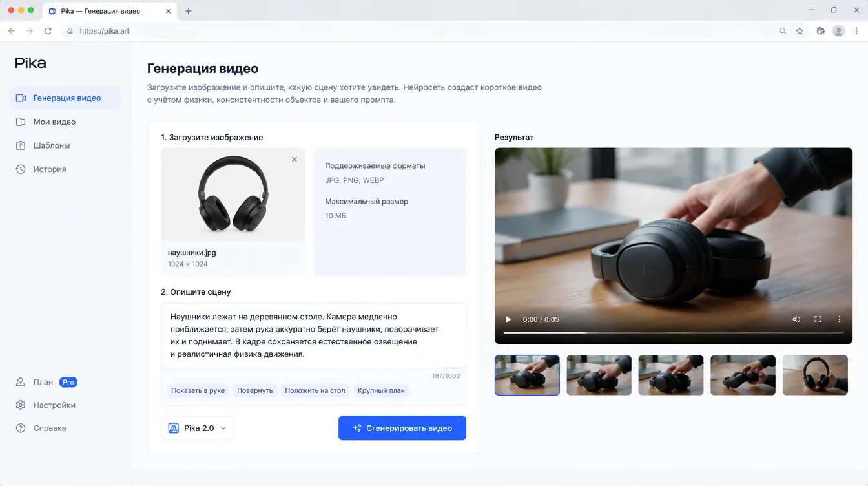
Task: Open the Генерация видео sidebar item
Action: [65, 98]
